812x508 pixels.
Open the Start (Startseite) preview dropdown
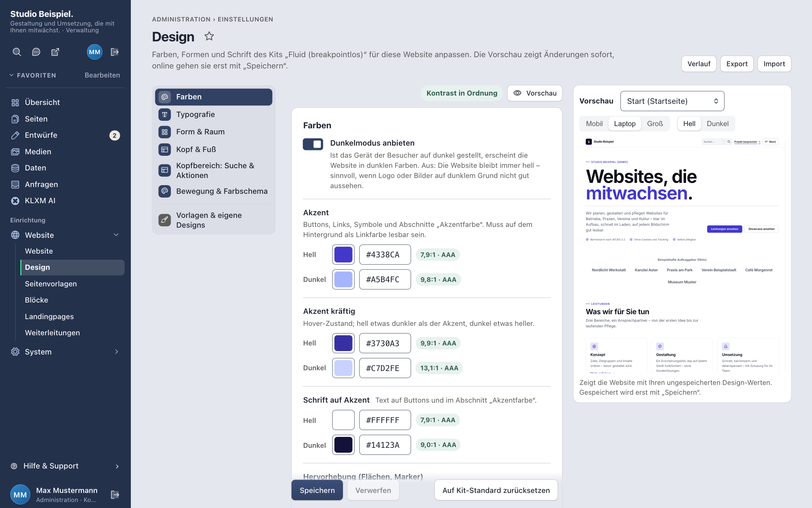coord(672,101)
